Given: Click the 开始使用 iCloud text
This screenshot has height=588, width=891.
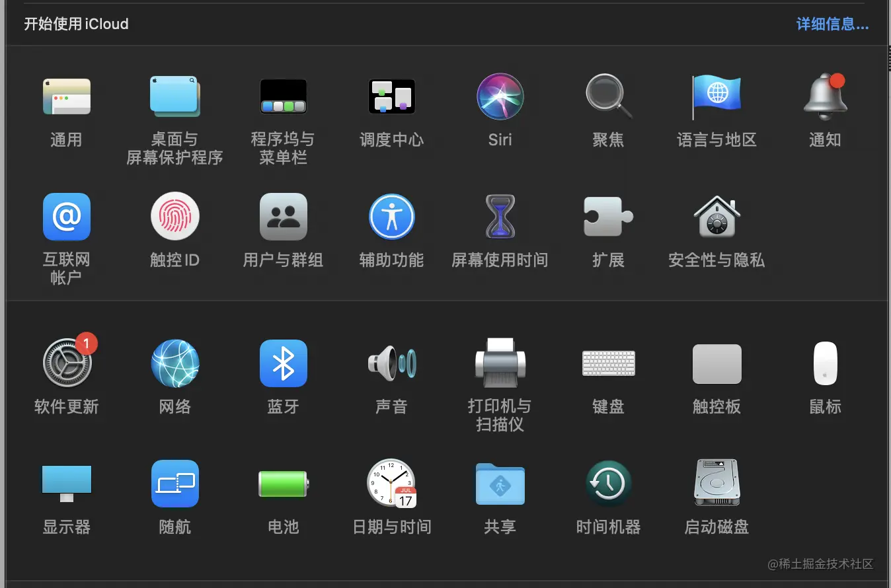Looking at the screenshot, I should click(77, 24).
